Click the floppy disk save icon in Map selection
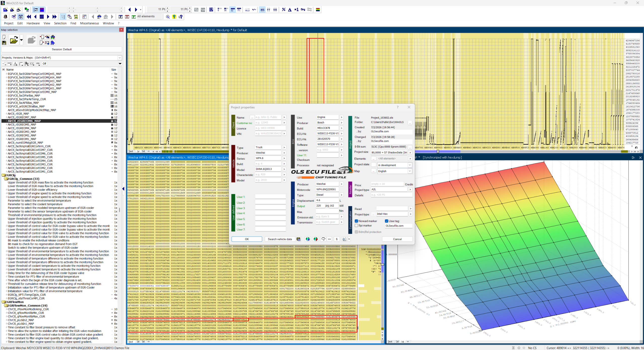644x350 pixels. (x=4, y=43)
